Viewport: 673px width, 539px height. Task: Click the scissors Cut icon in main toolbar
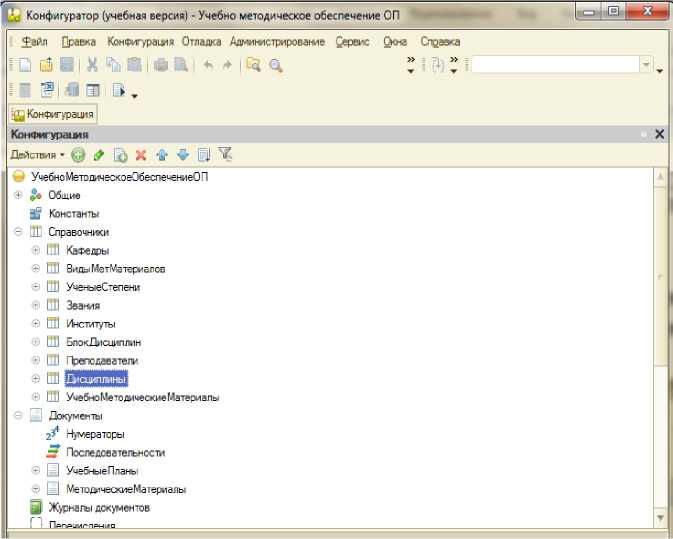[x=93, y=65]
